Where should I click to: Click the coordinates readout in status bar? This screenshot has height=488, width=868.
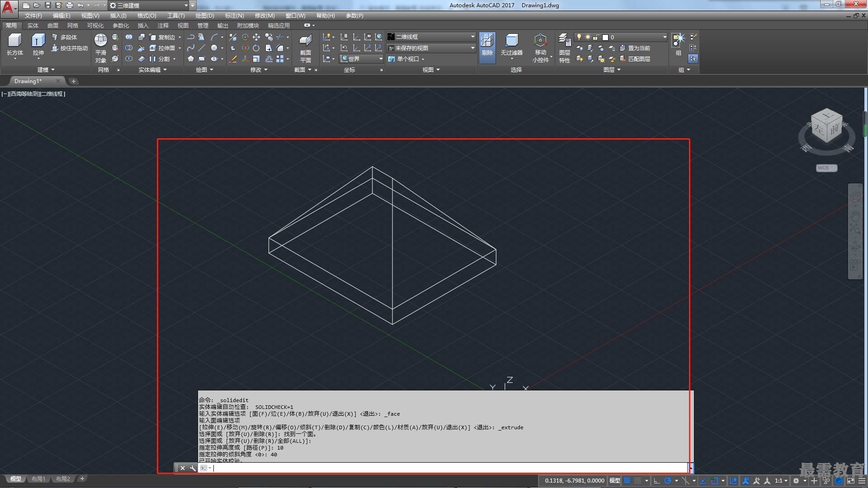coord(574,481)
